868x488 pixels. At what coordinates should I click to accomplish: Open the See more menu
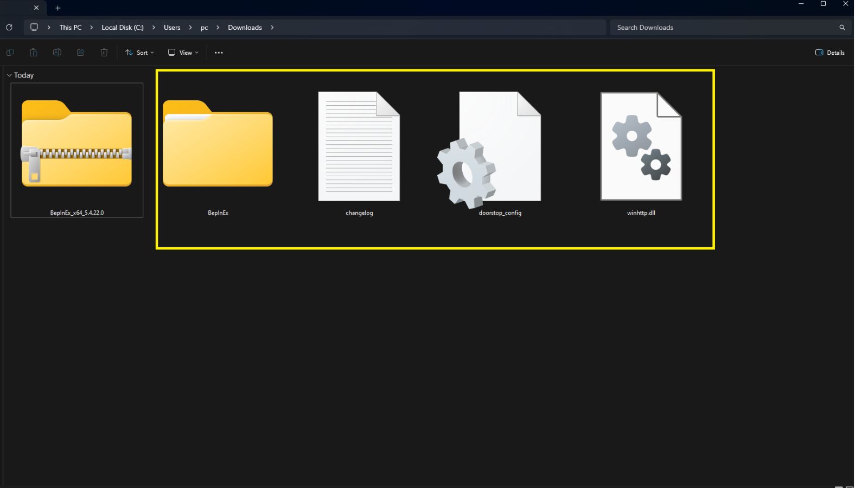[219, 52]
